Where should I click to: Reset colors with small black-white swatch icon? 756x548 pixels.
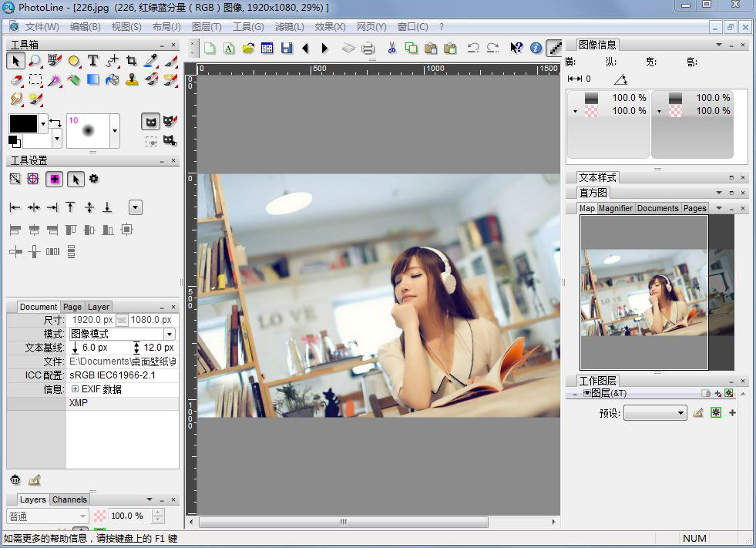[x=15, y=141]
